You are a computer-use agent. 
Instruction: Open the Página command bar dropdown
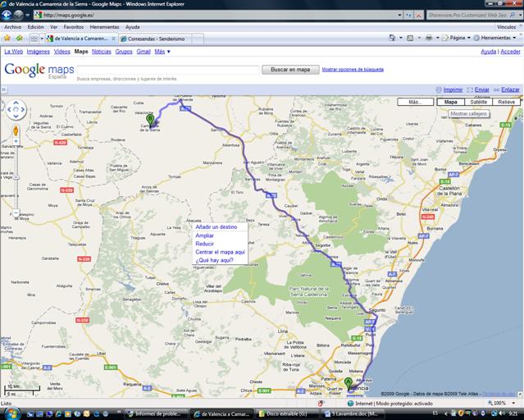(x=456, y=38)
